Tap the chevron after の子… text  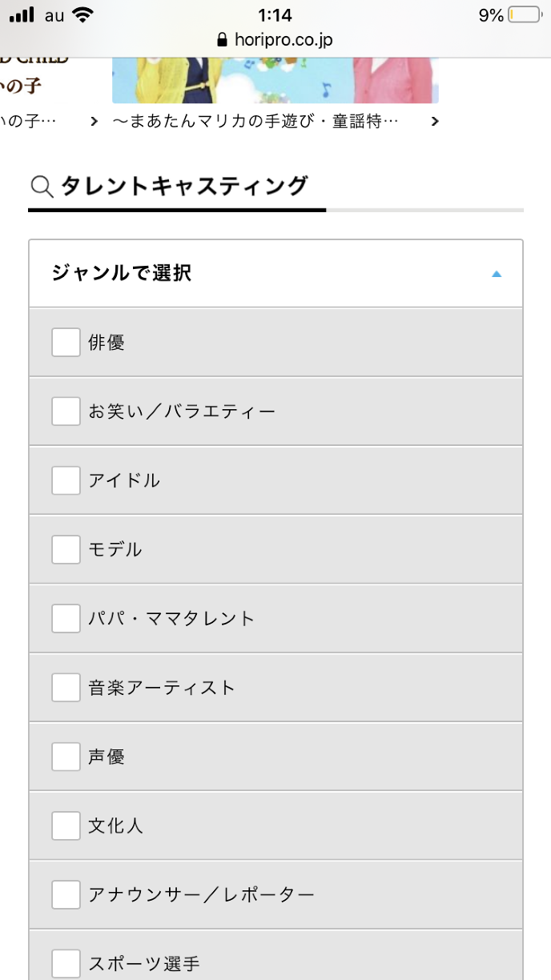[95, 122]
